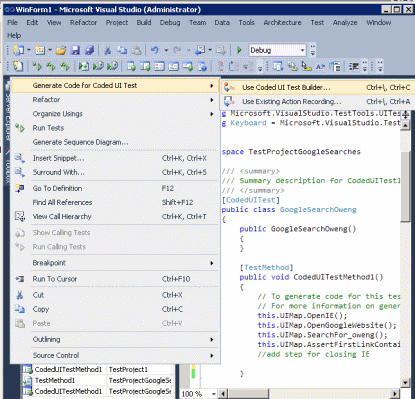
Task: Click the vertical scrollbar thumb in code editor
Action: pos(405,187)
